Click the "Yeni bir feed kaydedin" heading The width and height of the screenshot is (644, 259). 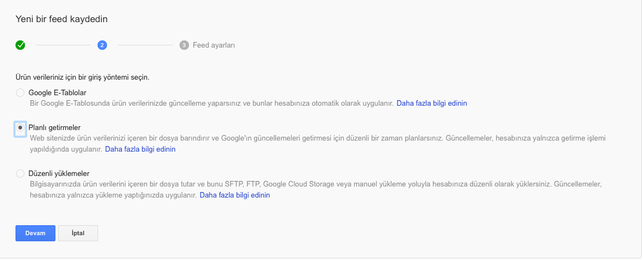coord(62,19)
